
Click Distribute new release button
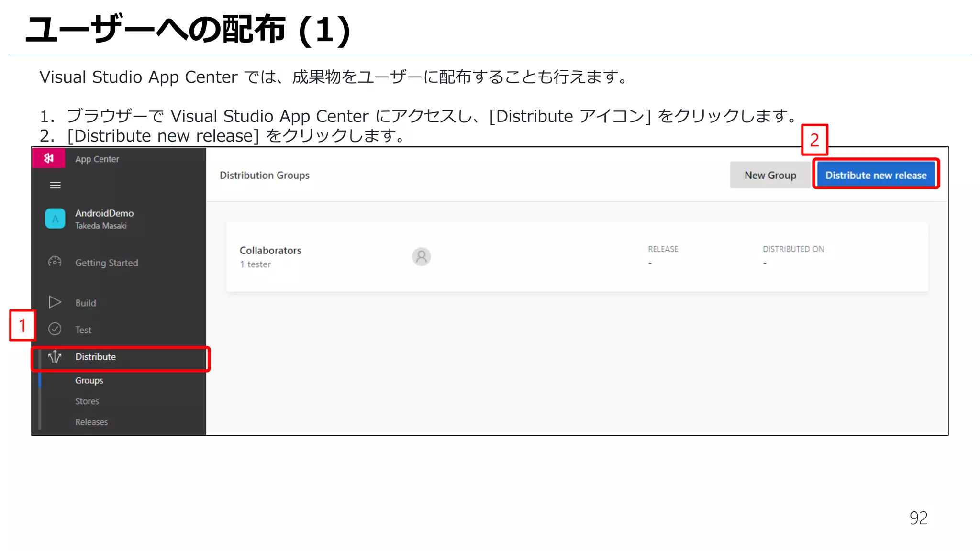point(876,175)
